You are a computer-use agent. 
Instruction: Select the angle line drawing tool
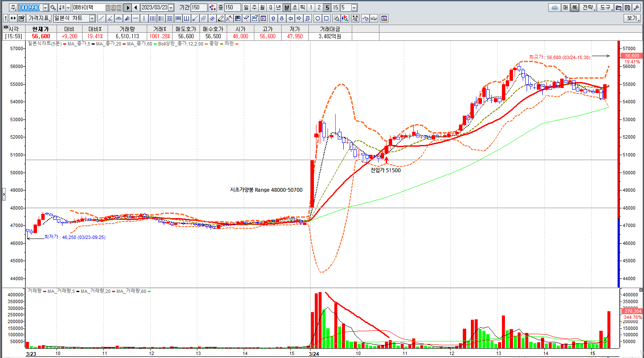click(x=110, y=18)
